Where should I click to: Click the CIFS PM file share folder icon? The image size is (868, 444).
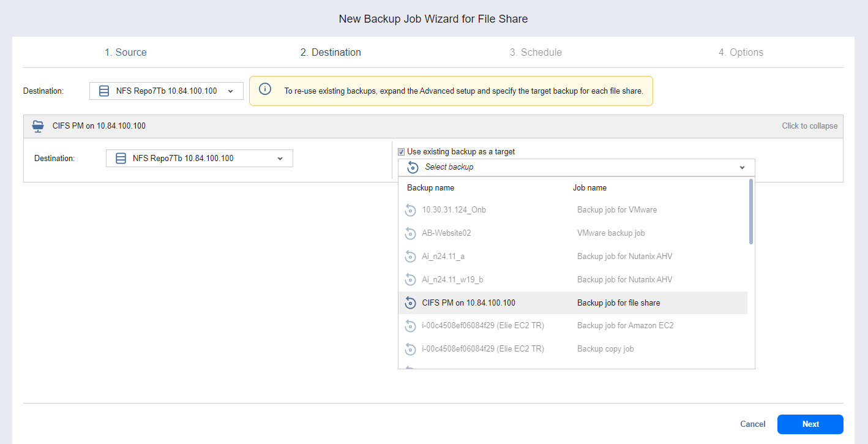pos(38,126)
